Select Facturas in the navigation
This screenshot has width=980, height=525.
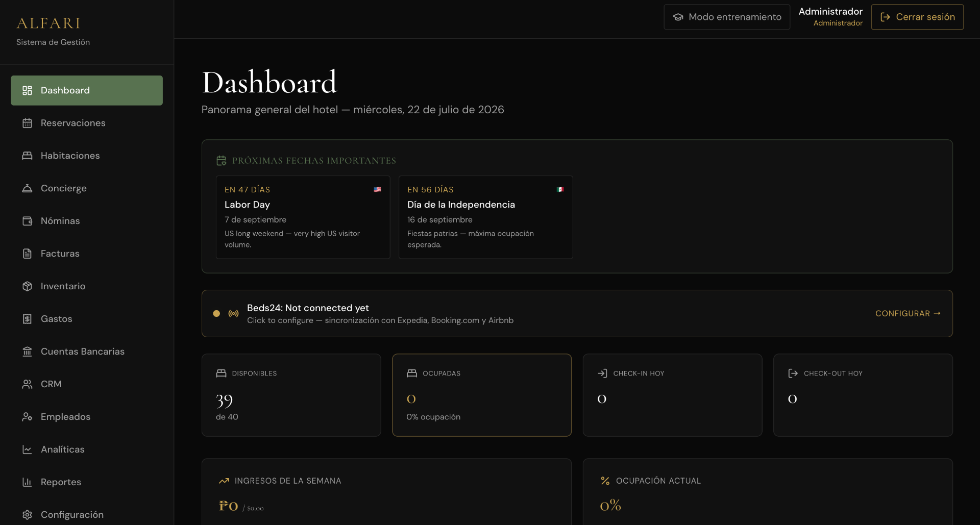(x=87, y=254)
